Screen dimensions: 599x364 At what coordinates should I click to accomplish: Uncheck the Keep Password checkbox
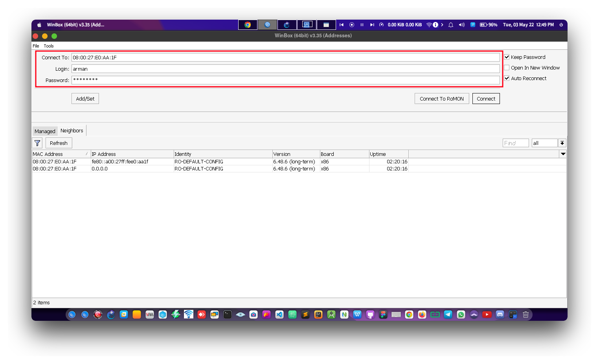[x=507, y=57]
